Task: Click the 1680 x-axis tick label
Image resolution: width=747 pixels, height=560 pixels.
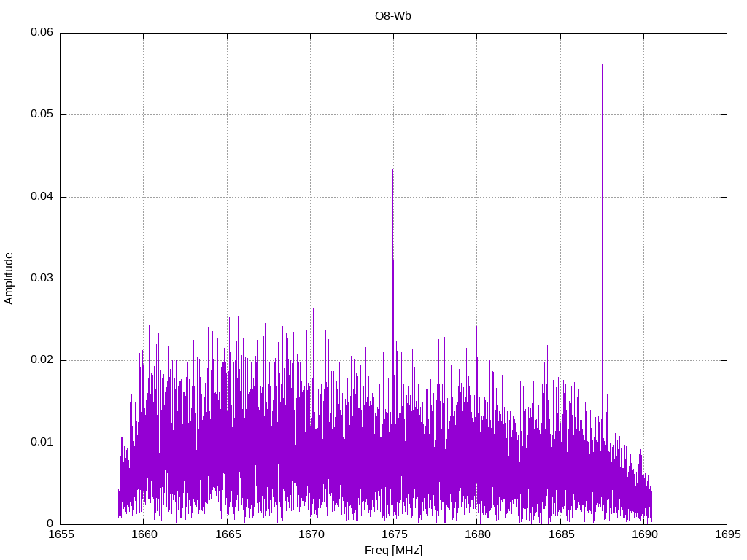Action: click(477, 534)
